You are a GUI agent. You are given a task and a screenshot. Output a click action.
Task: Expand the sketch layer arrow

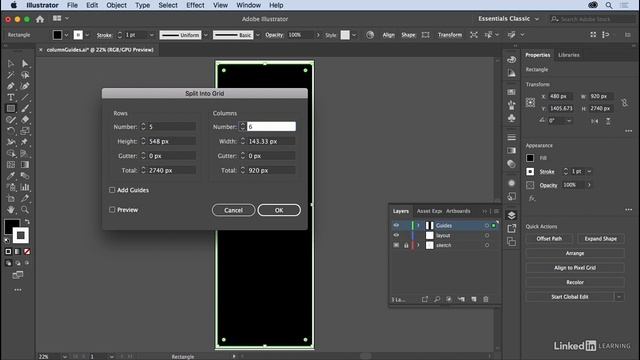pyautogui.click(x=418, y=245)
